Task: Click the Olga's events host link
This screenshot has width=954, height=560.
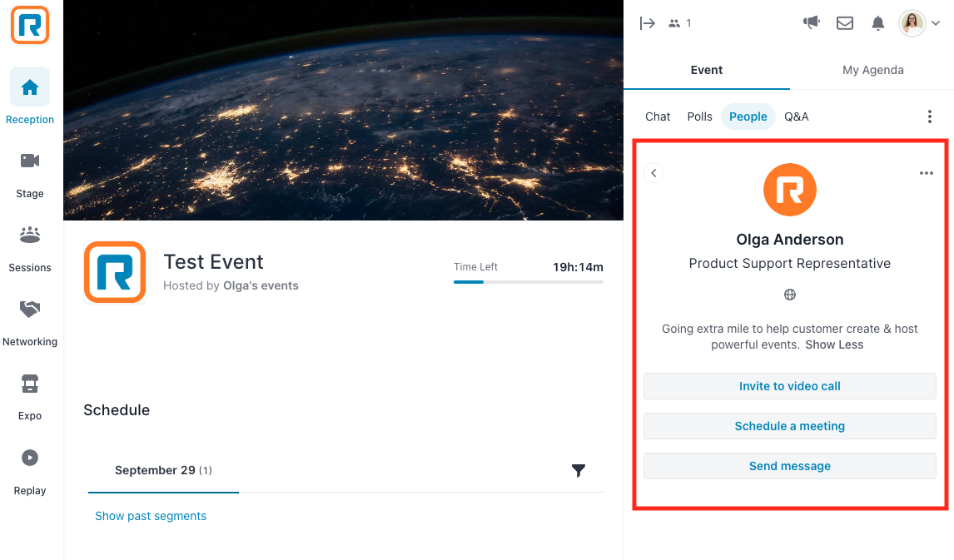Action: [x=261, y=285]
